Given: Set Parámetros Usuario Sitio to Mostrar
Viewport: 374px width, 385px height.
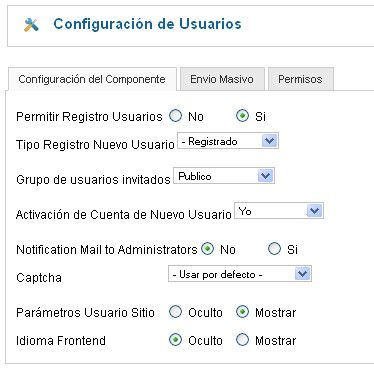Looking at the screenshot, I should click(x=242, y=312).
